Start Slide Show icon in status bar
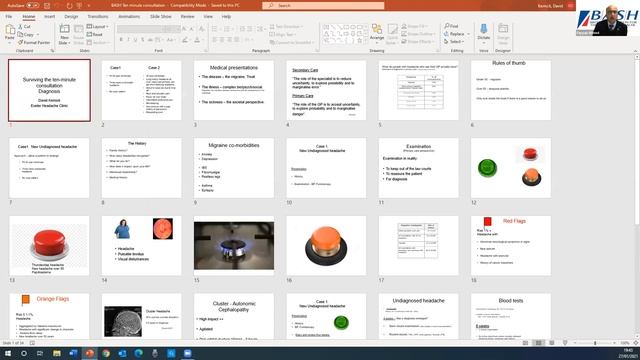Viewport: 640px width, 360px height. [x=565, y=343]
